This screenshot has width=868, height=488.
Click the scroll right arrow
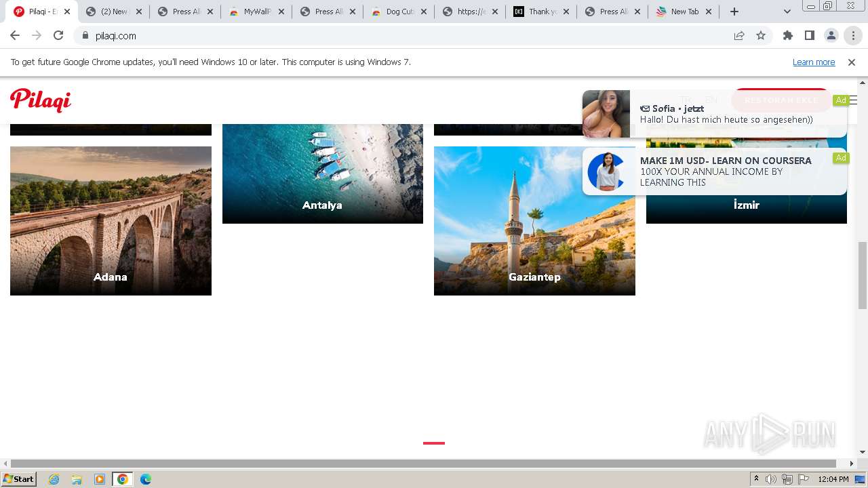[x=852, y=464]
